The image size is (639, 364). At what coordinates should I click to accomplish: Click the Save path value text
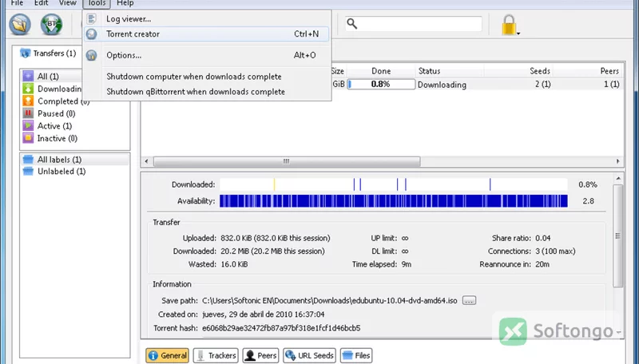click(x=329, y=300)
